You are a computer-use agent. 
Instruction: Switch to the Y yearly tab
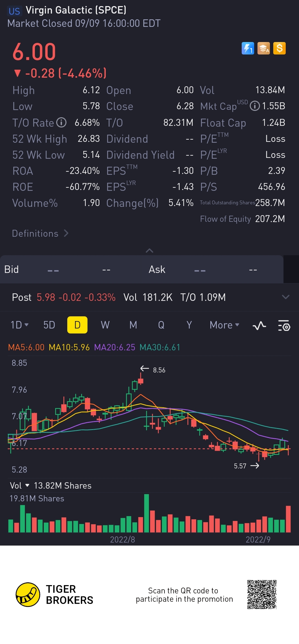click(x=189, y=325)
